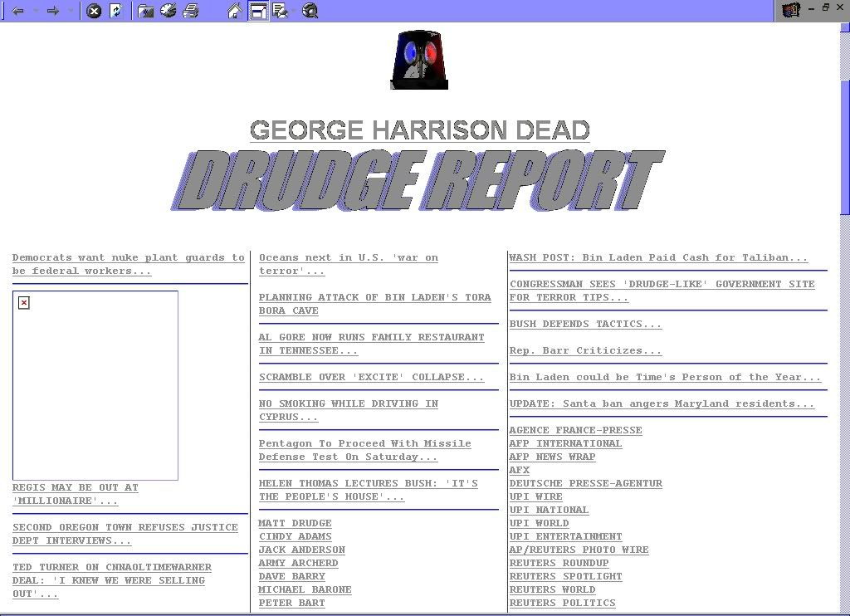
Task: Click the Edit page icon
Action: [280, 11]
